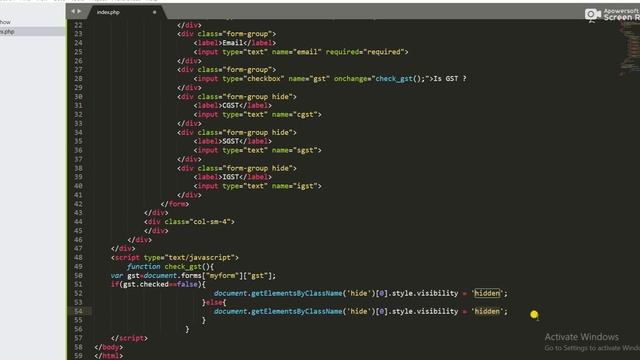
Task: Click 'form-group hide' class on line 34
Action: [257, 133]
